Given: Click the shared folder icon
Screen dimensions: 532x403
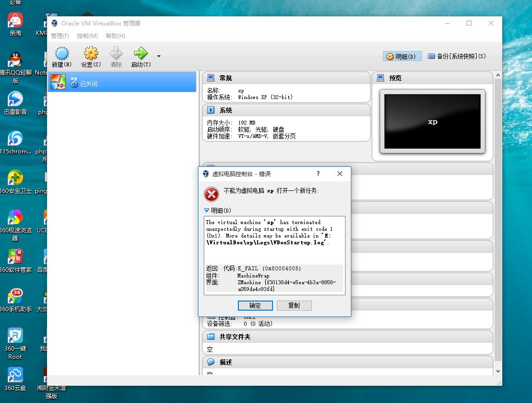Looking at the screenshot, I should click(x=210, y=337).
